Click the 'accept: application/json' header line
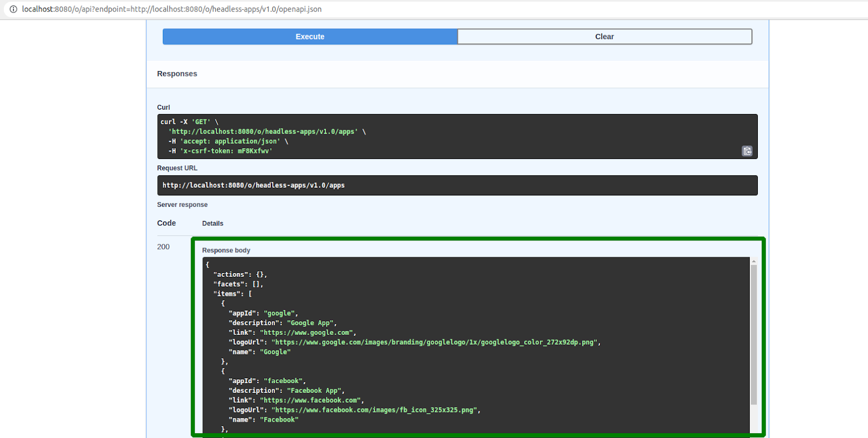The width and height of the screenshot is (868, 438). pyautogui.click(x=228, y=142)
